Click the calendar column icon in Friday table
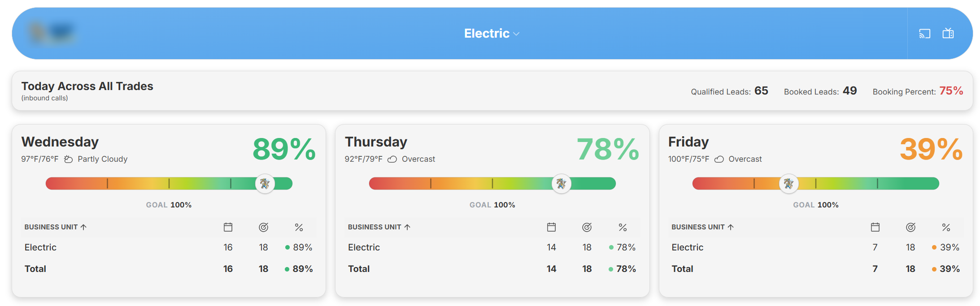Screen dimensions: 980x306 pos(875,227)
